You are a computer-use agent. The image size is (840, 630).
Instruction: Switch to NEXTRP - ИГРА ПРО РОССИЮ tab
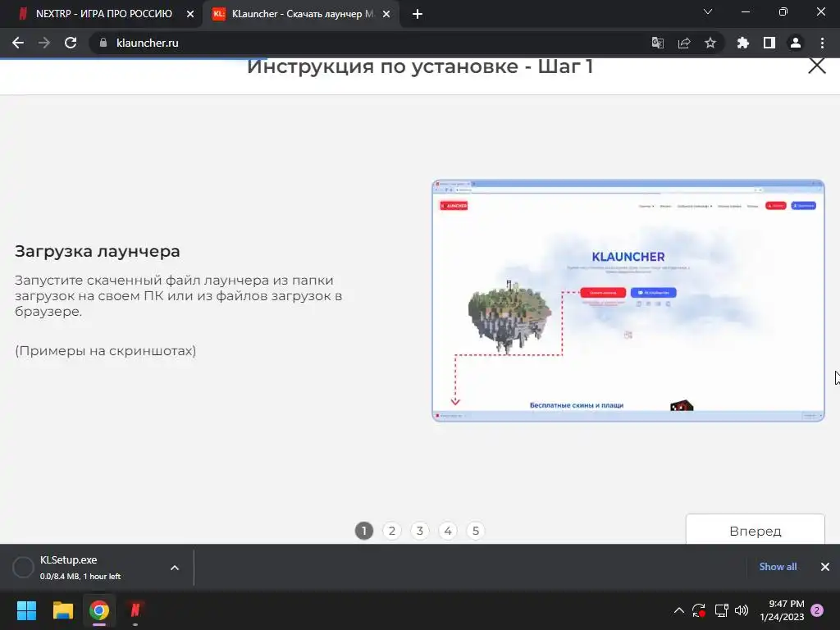coord(103,14)
